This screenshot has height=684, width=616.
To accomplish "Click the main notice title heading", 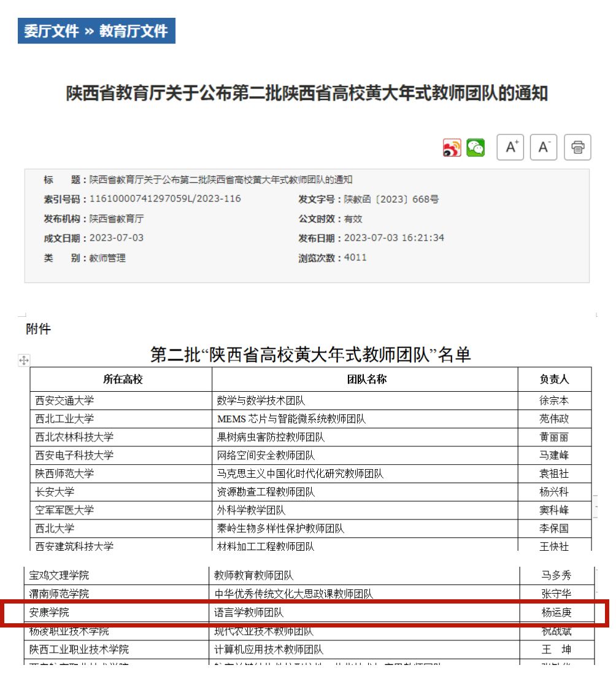I will coord(307,94).
